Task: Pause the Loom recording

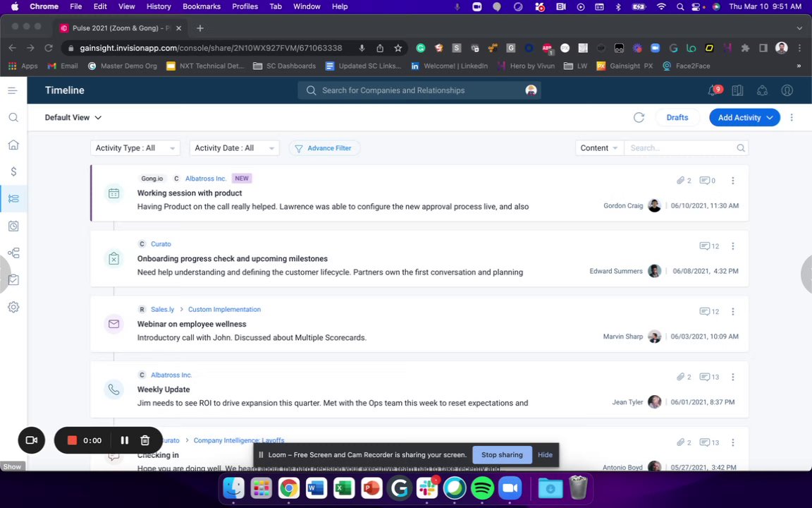Action: (124, 440)
